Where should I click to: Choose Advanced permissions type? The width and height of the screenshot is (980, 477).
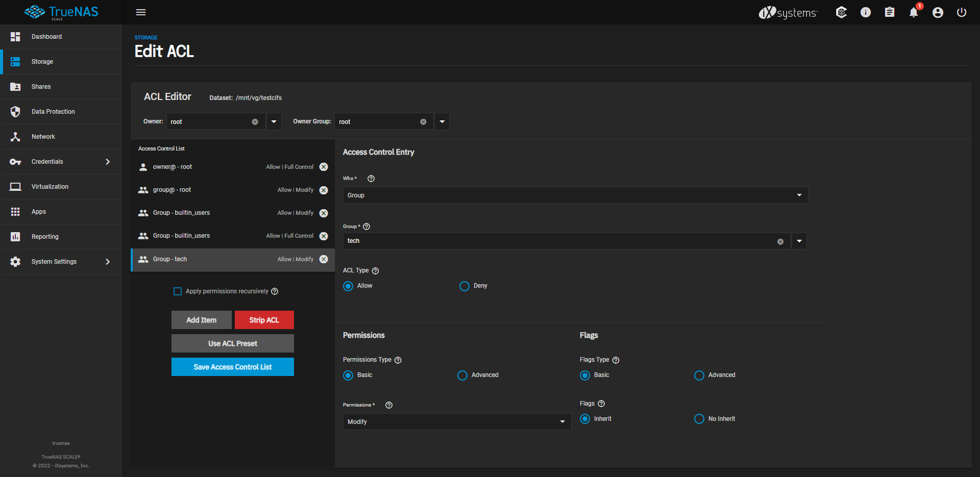tap(462, 375)
